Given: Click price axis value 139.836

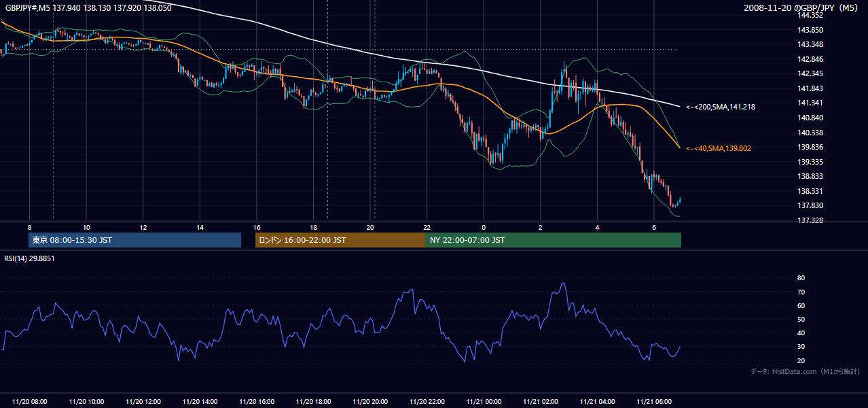Looking at the screenshot, I should pyautogui.click(x=810, y=147).
